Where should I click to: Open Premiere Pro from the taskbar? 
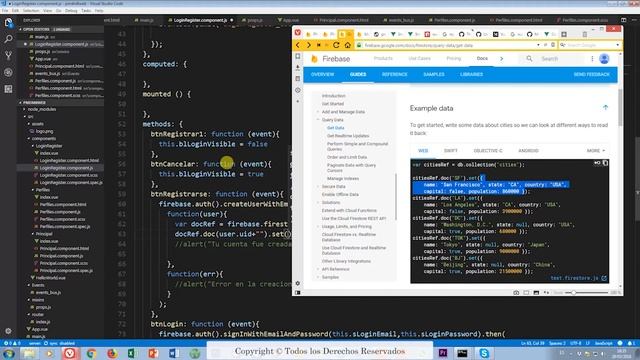coord(442,353)
